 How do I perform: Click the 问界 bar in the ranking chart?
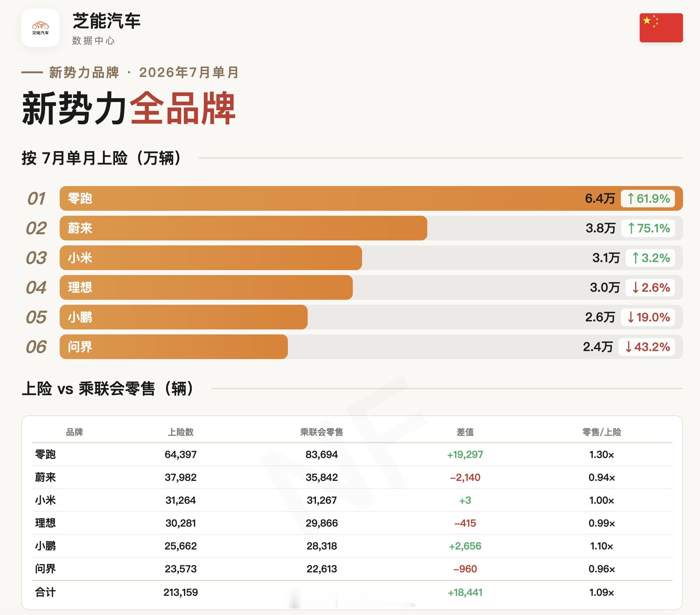[x=174, y=347]
